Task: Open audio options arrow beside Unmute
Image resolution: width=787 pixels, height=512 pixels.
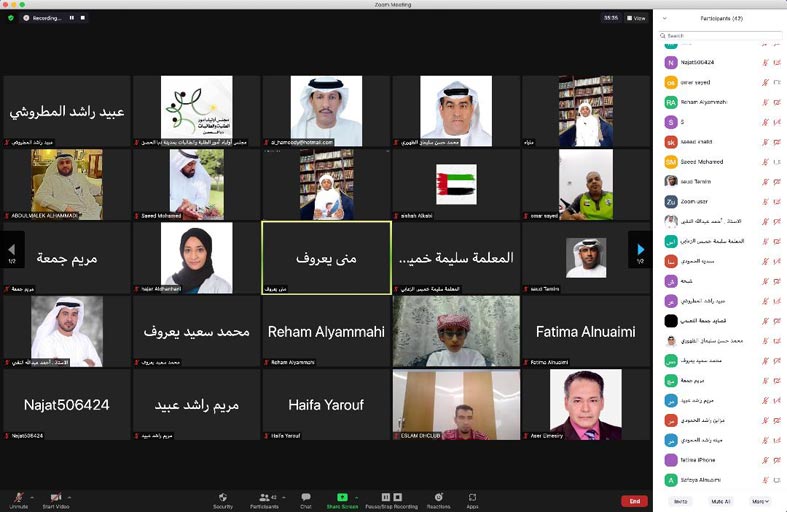Action: coord(32,497)
